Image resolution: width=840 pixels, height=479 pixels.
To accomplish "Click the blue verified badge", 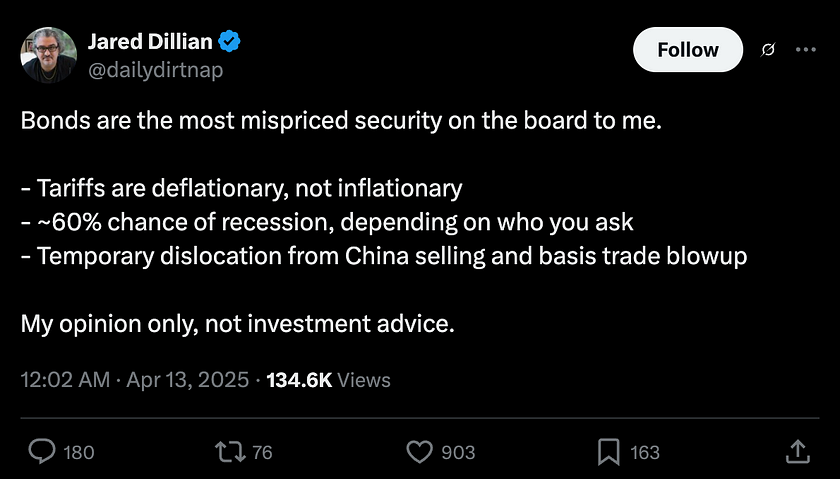I will pos(229,41).
